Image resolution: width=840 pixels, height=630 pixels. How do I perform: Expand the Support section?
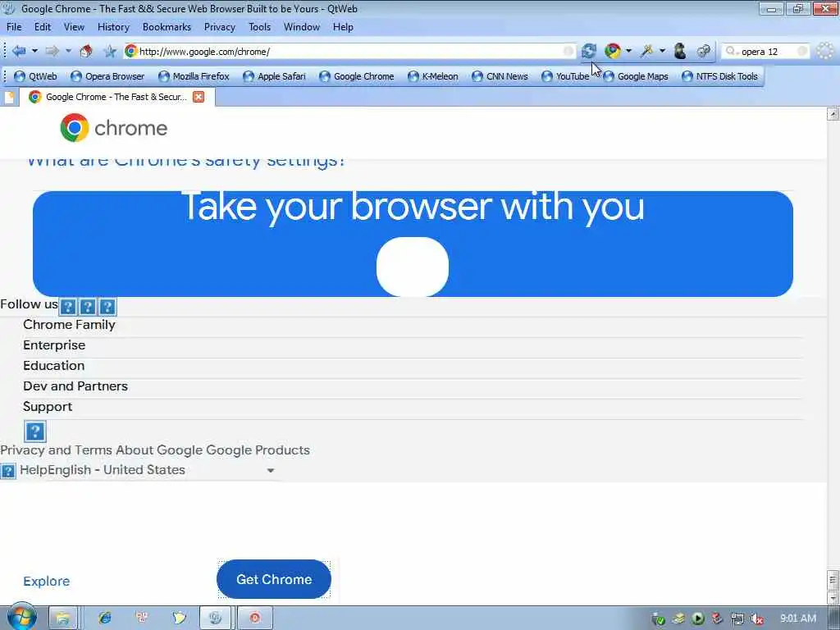tap(413, 407)
